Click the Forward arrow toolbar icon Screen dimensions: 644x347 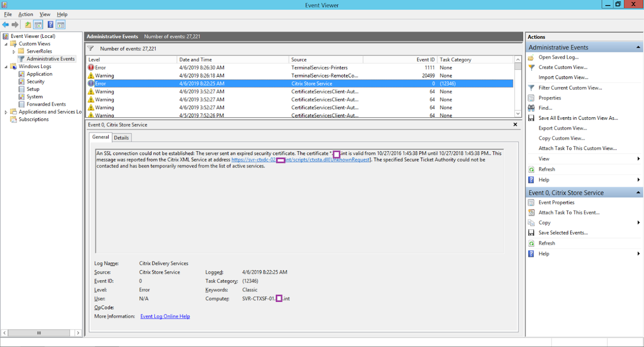[x=15, y=25]
